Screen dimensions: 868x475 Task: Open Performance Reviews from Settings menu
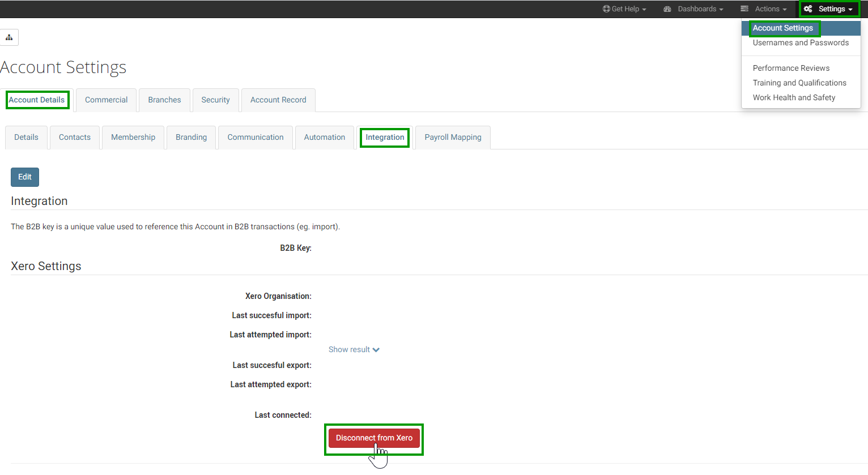point(790,68)
